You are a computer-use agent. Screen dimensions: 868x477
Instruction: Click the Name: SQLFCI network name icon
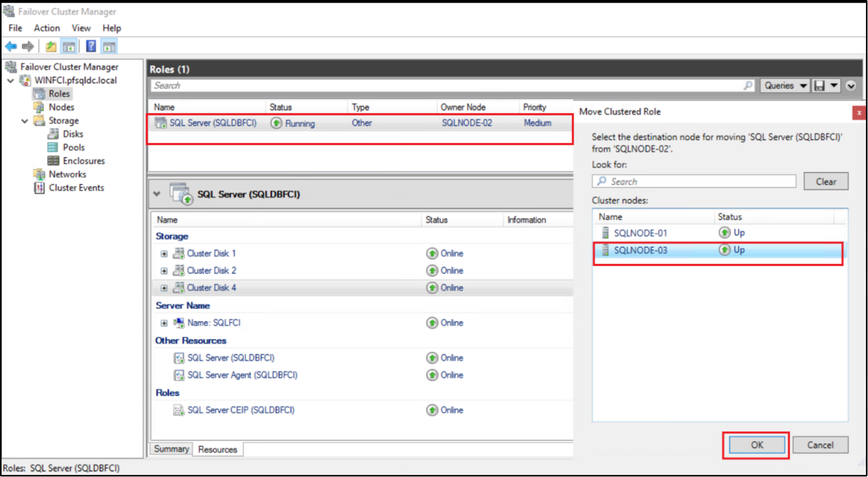[179, 323]
